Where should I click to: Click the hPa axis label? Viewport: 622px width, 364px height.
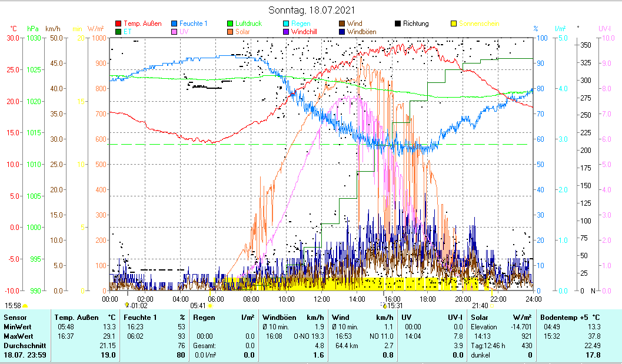click(34, 29)
